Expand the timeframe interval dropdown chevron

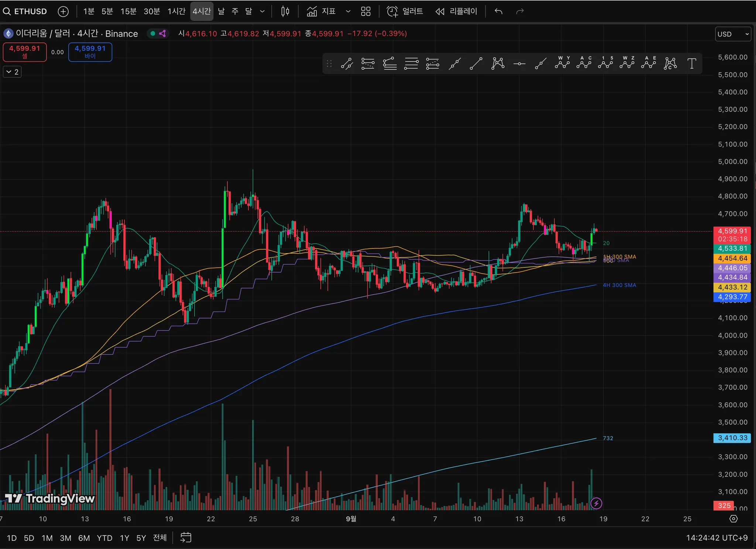[262, 11]
